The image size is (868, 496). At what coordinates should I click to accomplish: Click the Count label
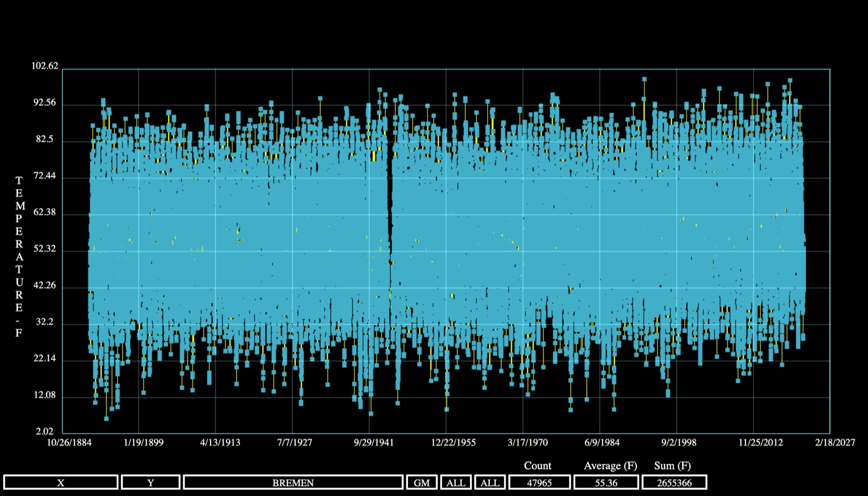[538, 466]
